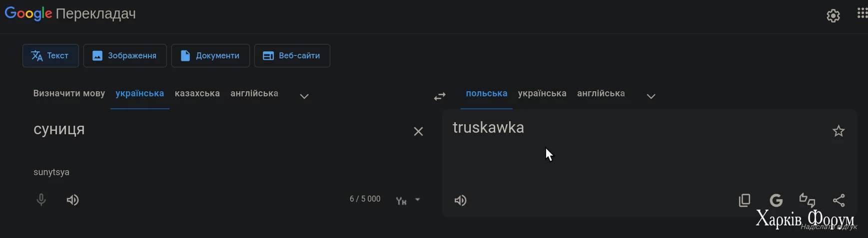This screenshot has width=868, height=238.
Task: Open the input method dropdown arrow
Action: pyautogui.click(x=417, y=200)
